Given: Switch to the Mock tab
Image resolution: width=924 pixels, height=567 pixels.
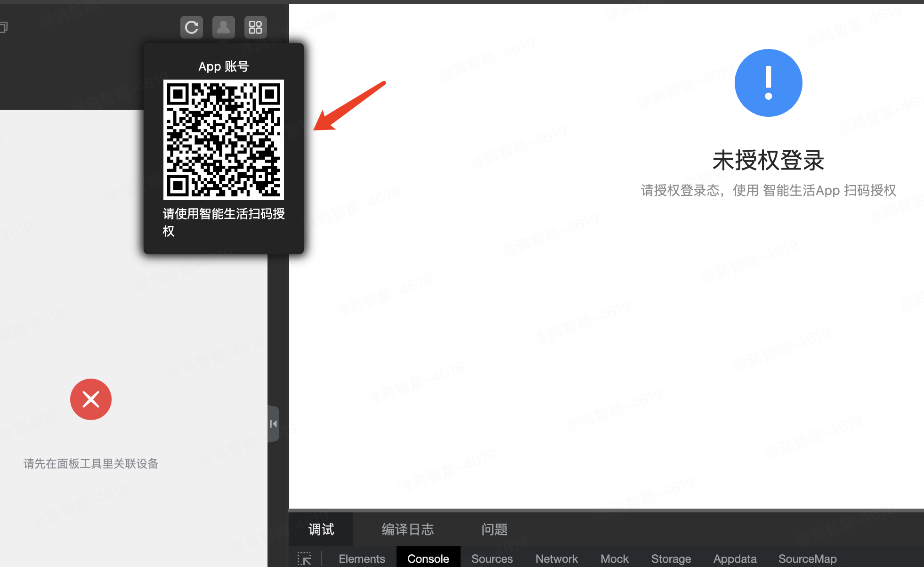Looking at the screenshot, I should click(614, 559).
